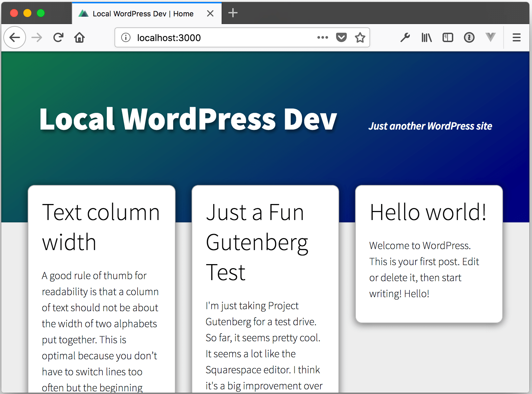
Task: Go back to the previous page
Action: click(15, 37)
